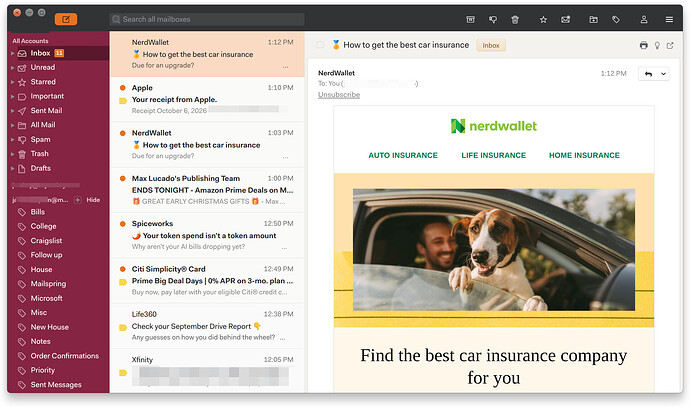The image size is (690, 407).
Task: Expand the Spam folder arrow
Action: 12,139
